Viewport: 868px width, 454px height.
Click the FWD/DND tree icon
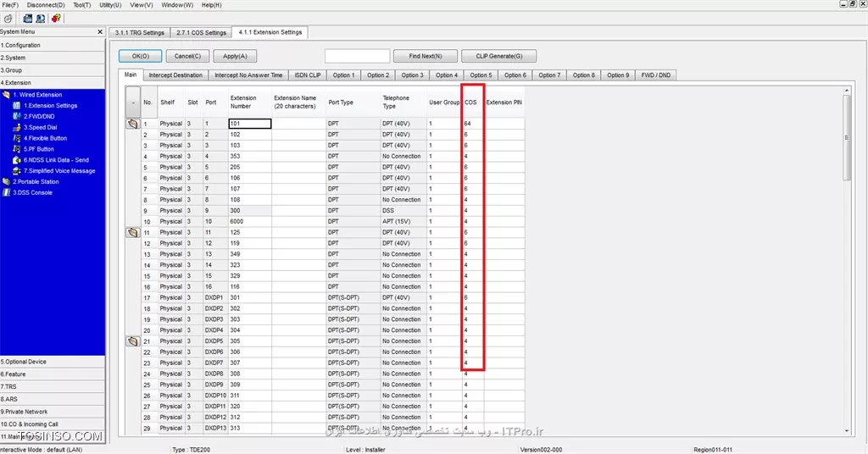[x=17, y=116]
